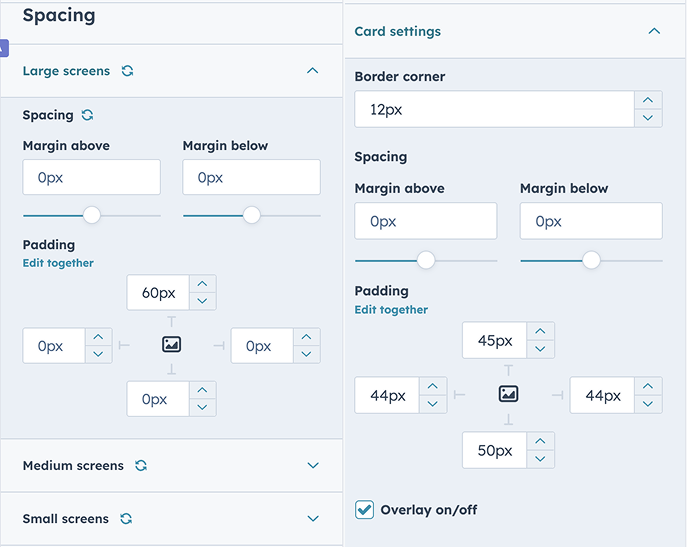
Task: Expand the Medium screens section
Action: pos(313,465)
